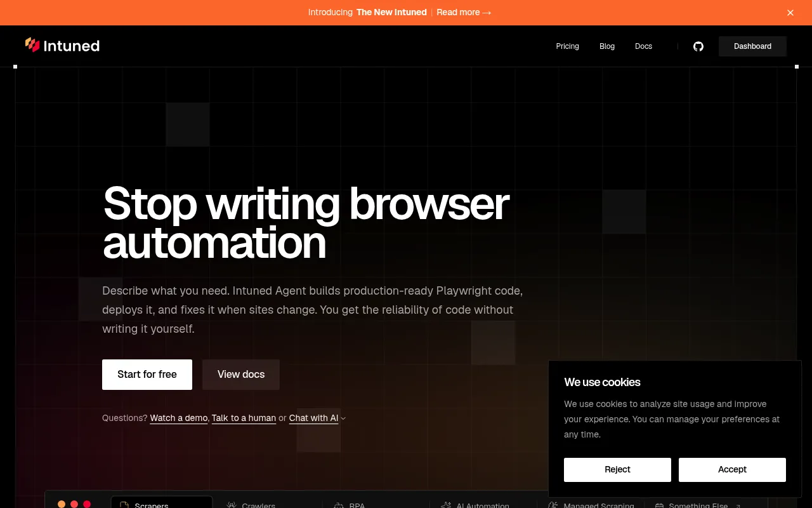Click the "Watch a demo" link
This screenshot has height=508, width=812.
[179, 418]
